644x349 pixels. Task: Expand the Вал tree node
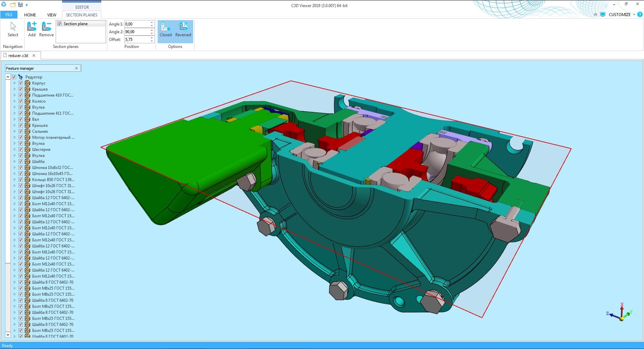tap(14, 119)
